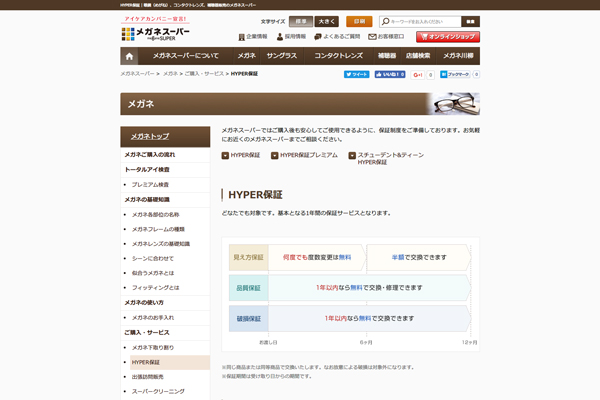This screenshot has height=400, width=600.
Task: Click the Hatena bookmark count box
Action: [476, 74]
